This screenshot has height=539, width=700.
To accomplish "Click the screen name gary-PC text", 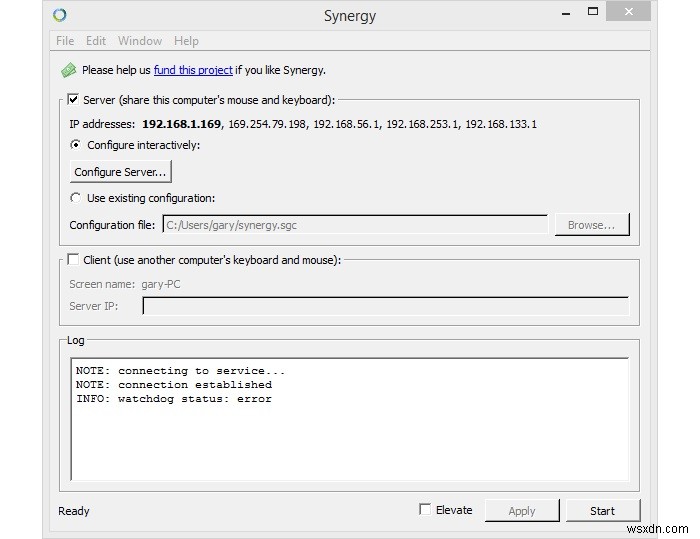I will pyautogui.click(x=161, y=284).
